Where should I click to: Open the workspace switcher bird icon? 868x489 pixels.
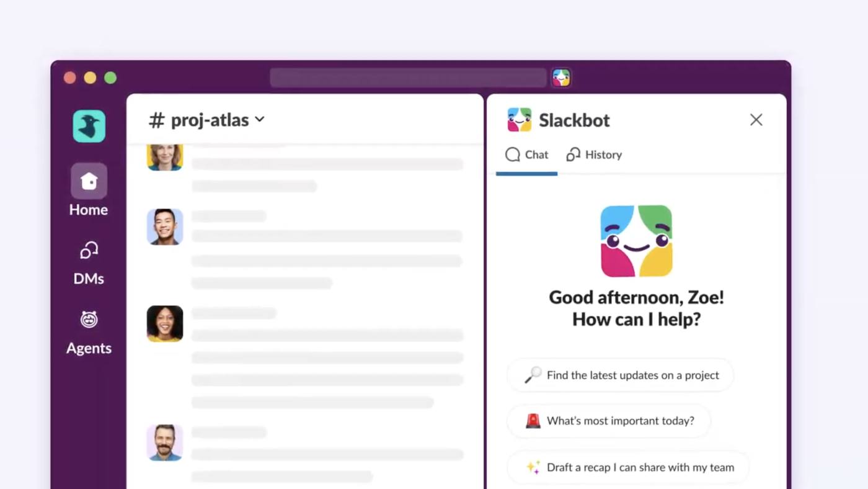coord(89,126)
